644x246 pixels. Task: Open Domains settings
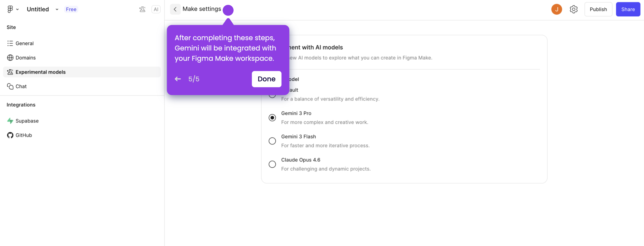click(x=82, y=58)
